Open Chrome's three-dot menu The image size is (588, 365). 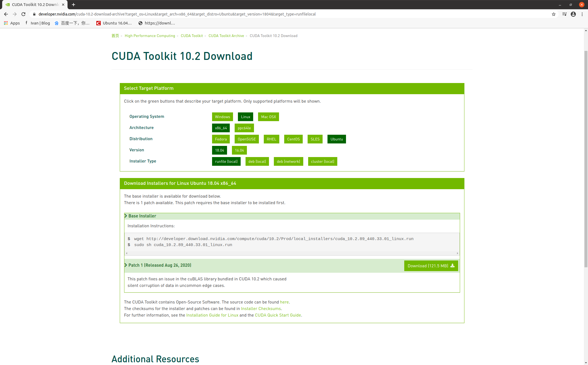pos(582,14)
